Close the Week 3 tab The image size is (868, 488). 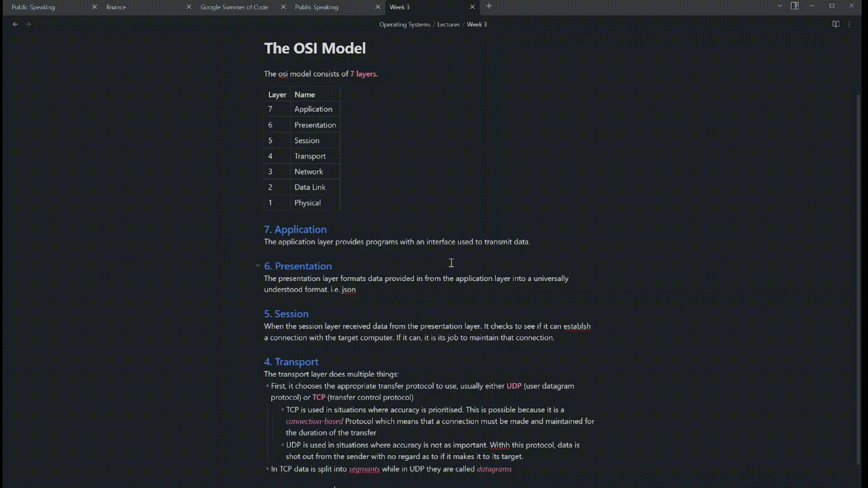coord(472,7)
